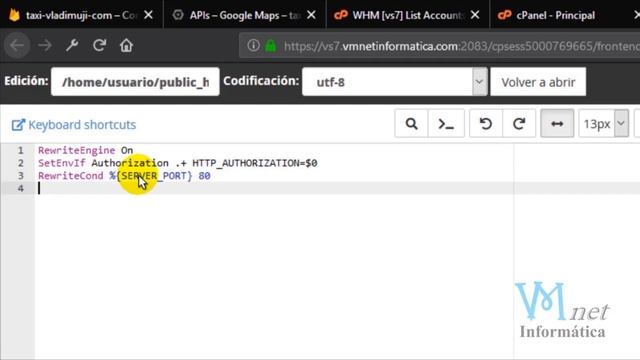Open the Keyboard shortcuts link

pos(74,124)
